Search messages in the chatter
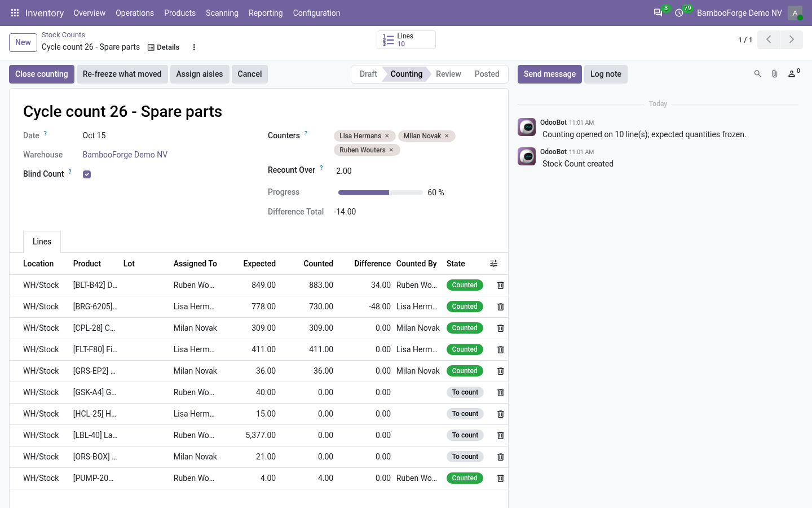The image size is (812, 508). tap(758, 74)
